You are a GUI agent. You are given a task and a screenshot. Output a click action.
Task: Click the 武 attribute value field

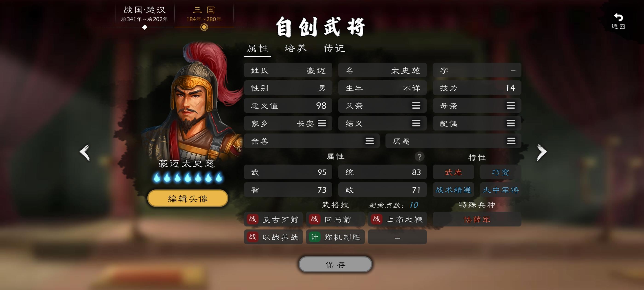[288, 172]
